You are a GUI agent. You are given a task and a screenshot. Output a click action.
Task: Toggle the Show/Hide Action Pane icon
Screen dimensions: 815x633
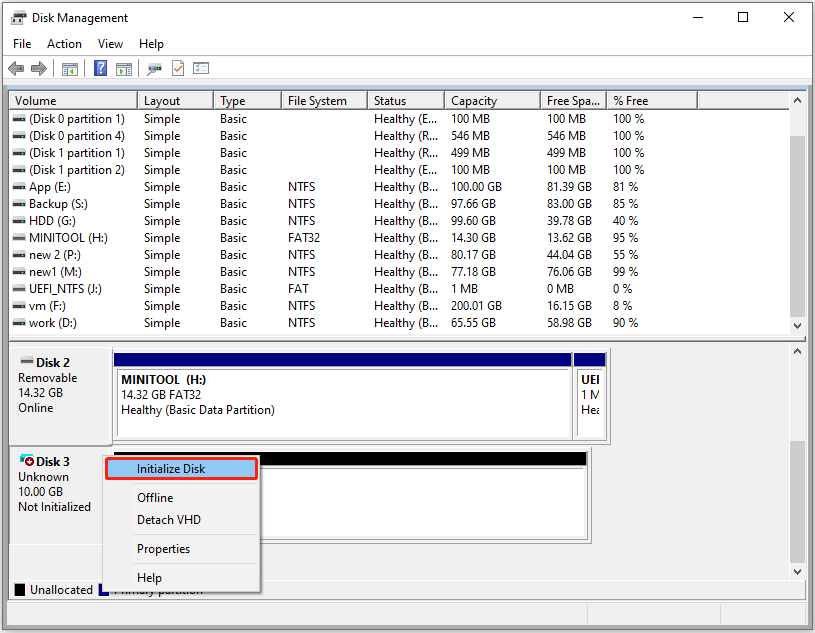click(123, 68)
